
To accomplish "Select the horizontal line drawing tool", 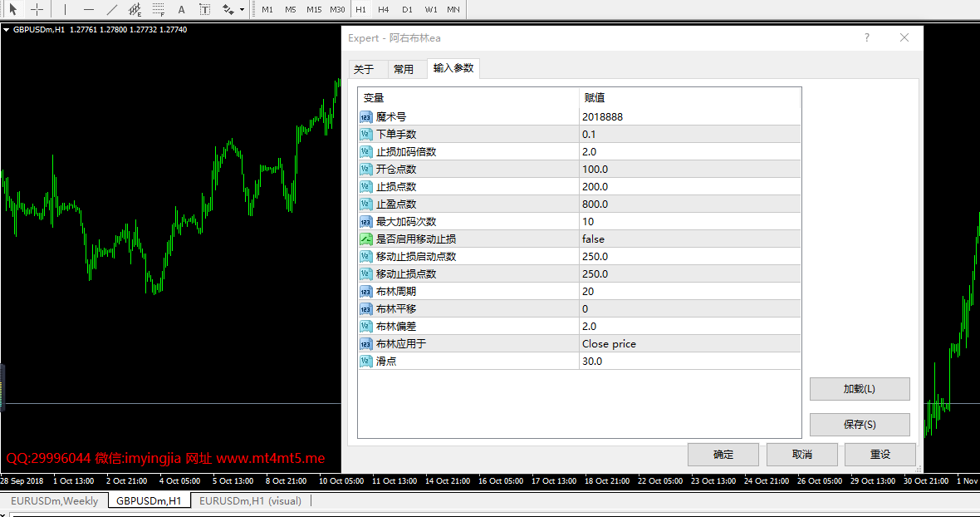I will tap(89, 9).
